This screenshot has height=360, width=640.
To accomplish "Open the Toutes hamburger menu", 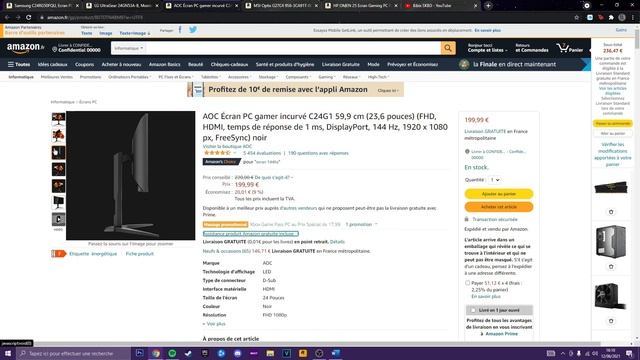I will coord(19,64).
